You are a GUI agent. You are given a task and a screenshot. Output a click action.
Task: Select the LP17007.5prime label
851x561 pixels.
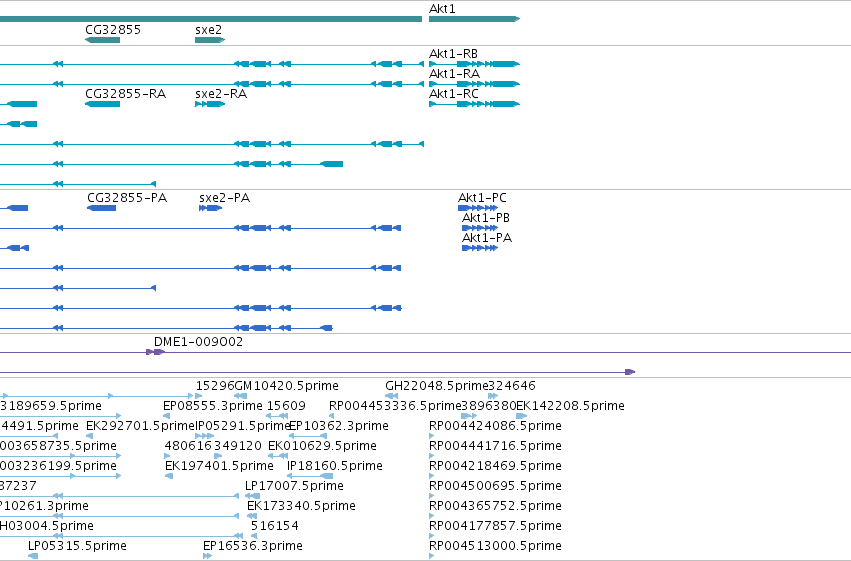pos(294,486)
